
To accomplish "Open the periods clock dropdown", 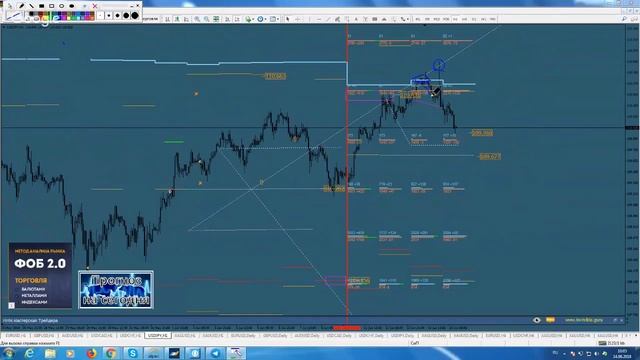I will (x=261, y=19).
